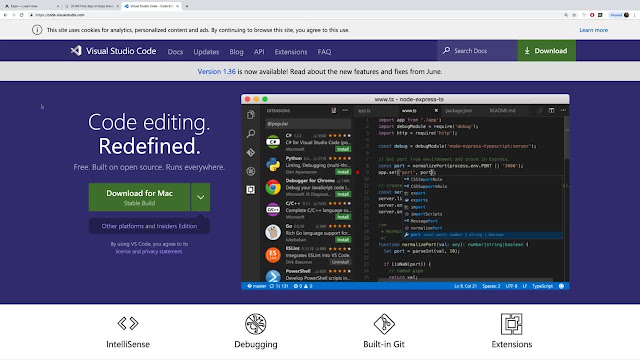Click the Built-in Git feature label

(384, 344)
